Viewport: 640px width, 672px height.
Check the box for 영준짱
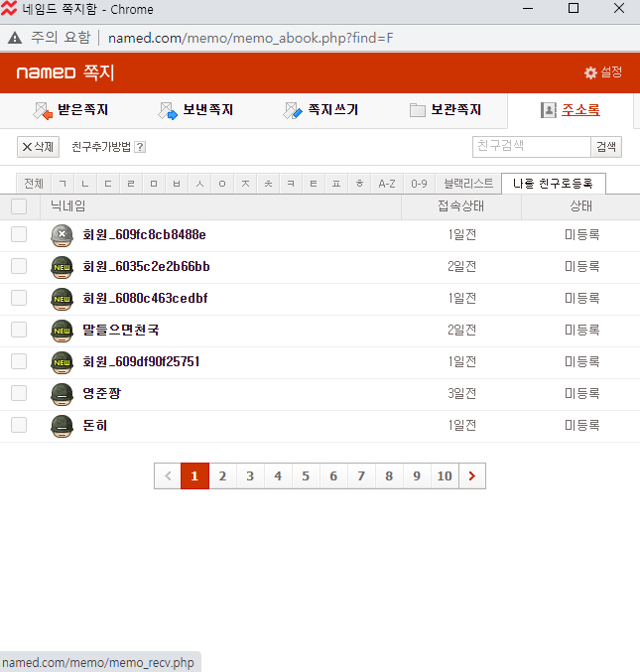click(19, 393)
